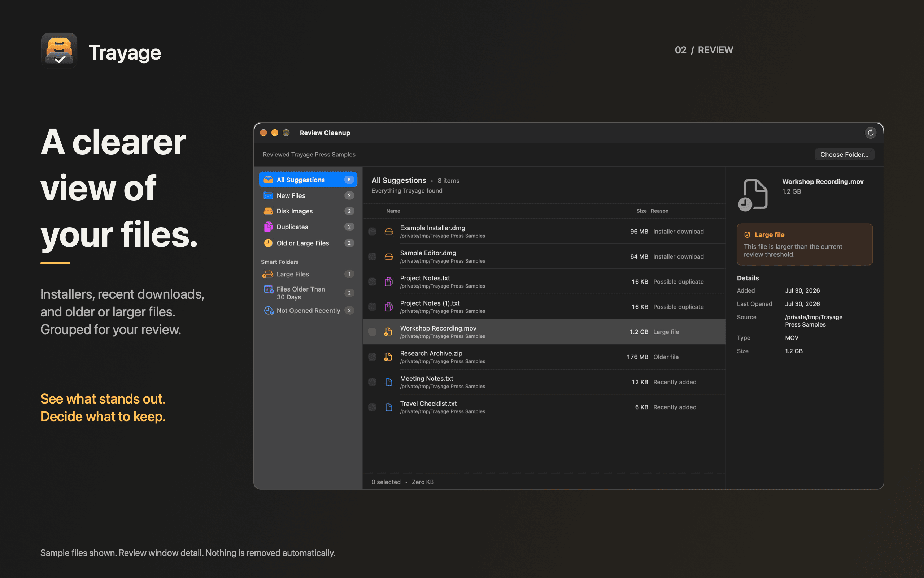The width and height of the screenshot is (924, 578).
Task: Show the Duplicates category
Action: pyautogui.click(x=308, y=227)
